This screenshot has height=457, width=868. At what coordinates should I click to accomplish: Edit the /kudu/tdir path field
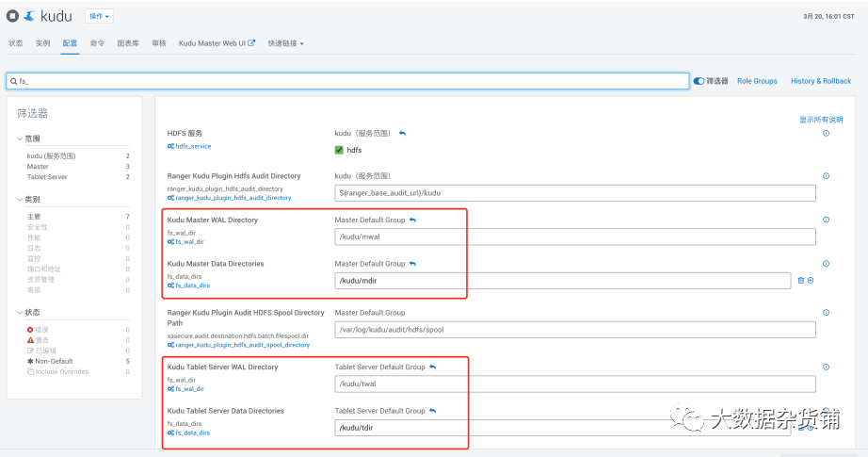click(562, 428)
